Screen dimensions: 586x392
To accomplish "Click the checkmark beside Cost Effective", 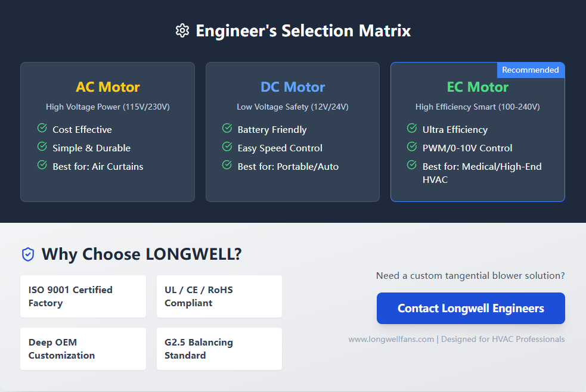I will coord(42,128).
